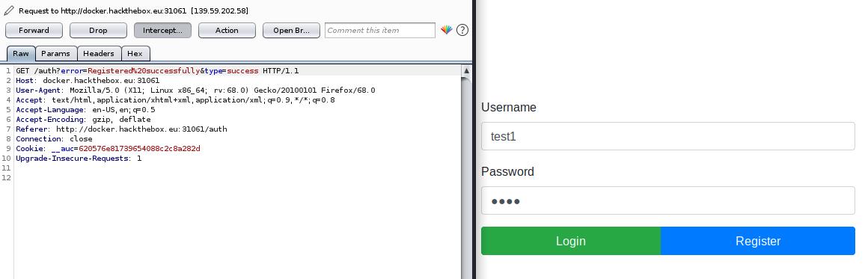This screenshot has height=279, width=868.
Task: Click the blue Register button
Action: (758, 241)
